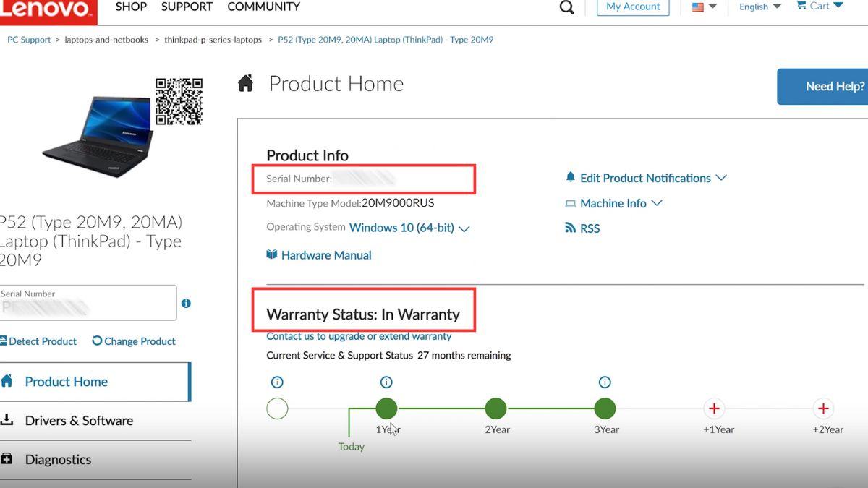
Task: Click the info icon above the 3Year marker
Action: click(605, 382)
